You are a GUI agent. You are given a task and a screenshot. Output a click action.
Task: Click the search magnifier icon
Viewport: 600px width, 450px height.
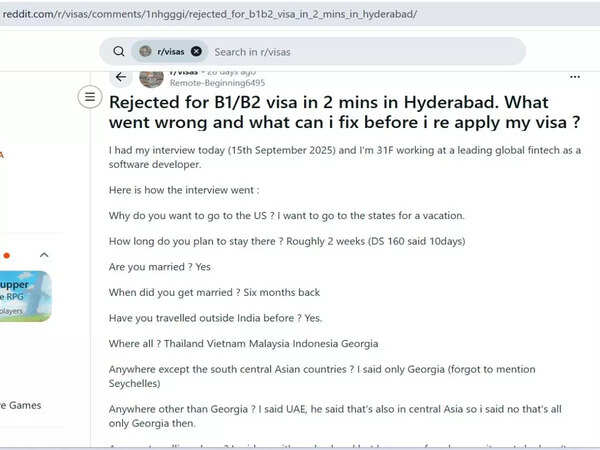pos(119,51)
